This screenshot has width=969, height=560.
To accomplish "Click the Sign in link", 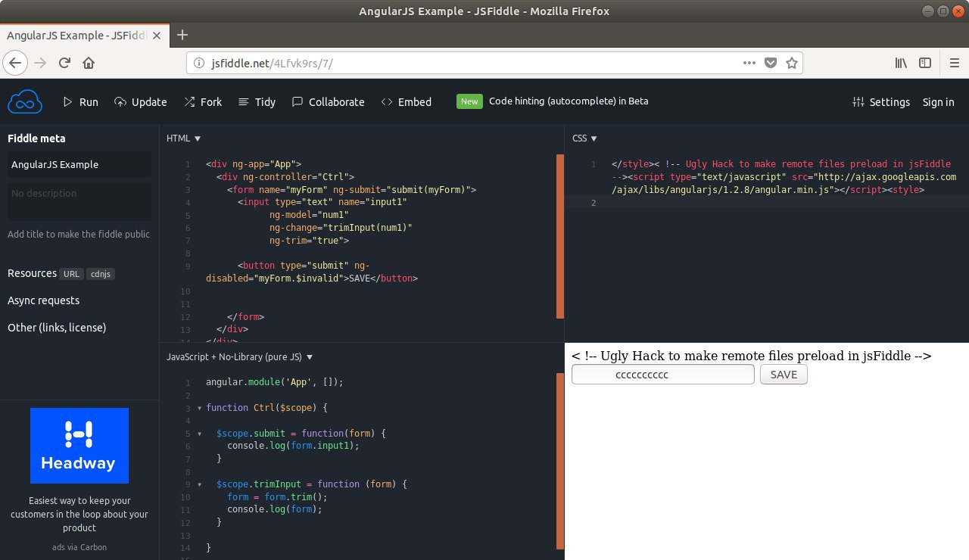I will (x=938, y=101).
